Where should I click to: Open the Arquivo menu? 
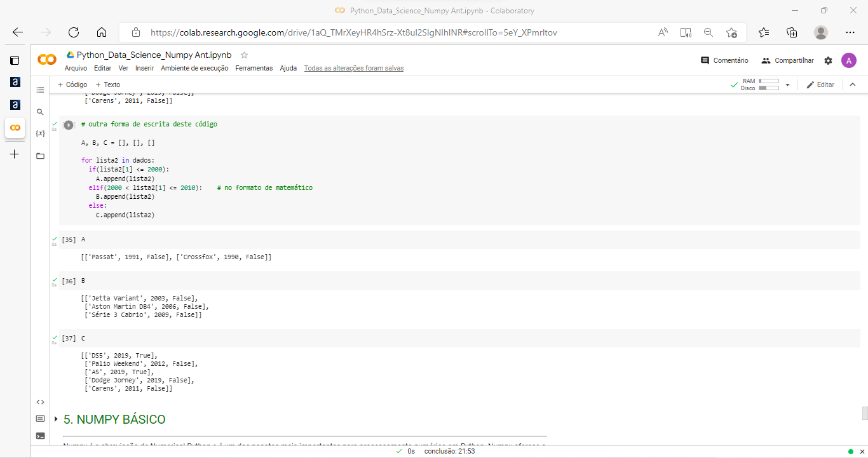[76, 68]
